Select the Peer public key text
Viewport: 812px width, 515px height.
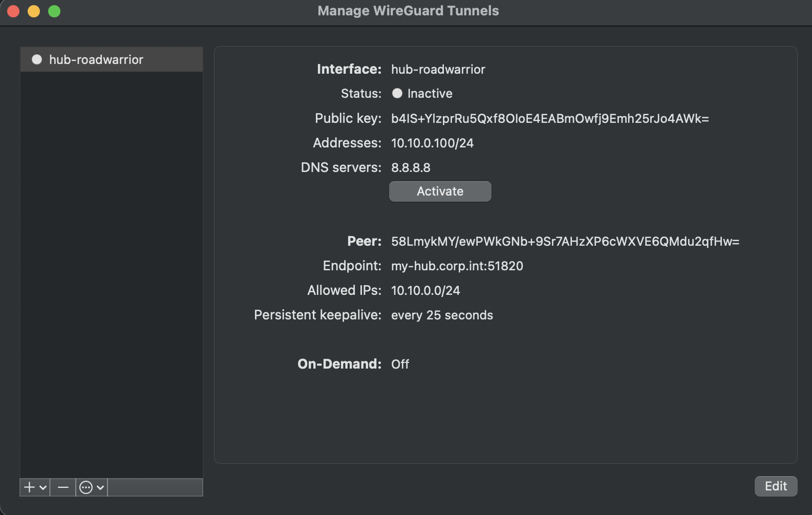(x=565, y=242)
